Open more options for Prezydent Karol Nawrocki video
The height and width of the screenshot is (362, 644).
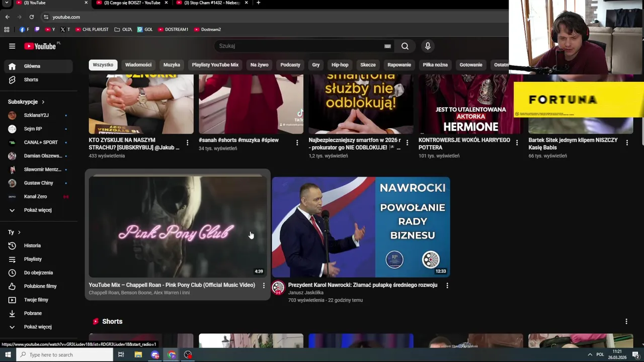pyautogui.click(x=447, y=286)
